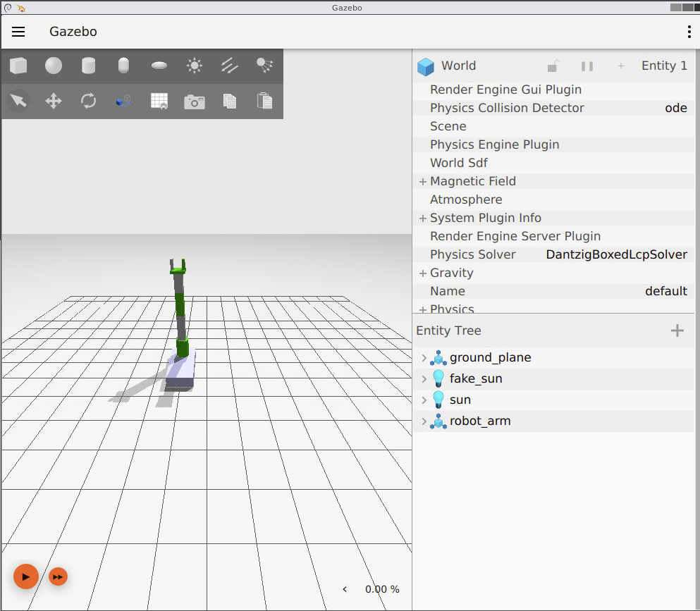Select fake_sun in the Entity Tree
This screenshot has width=700, height=611.
476,378
